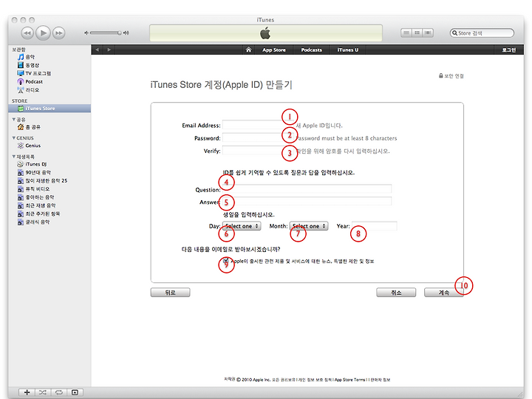Toggle repeat at the bottom bar

point(58,392)
